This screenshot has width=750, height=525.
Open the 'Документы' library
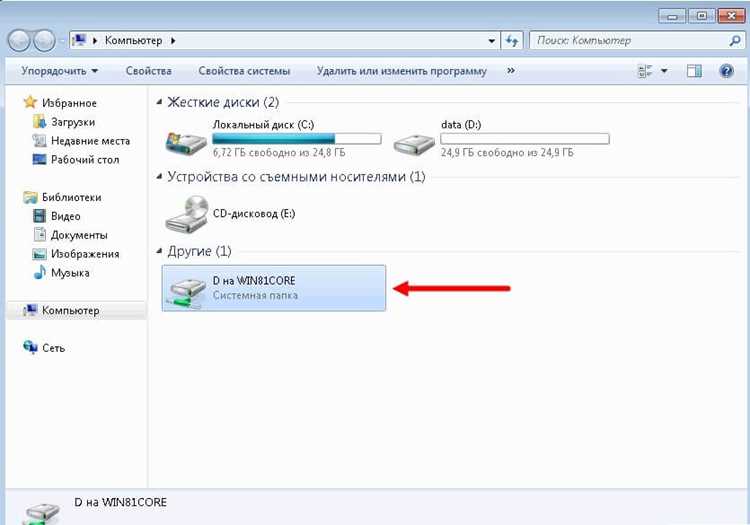click(x=79, y=235)
